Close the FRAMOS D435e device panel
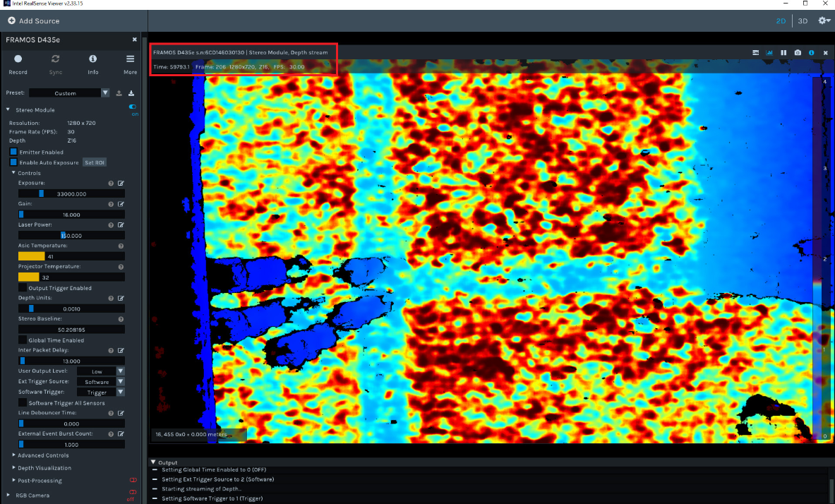The height and width of the screenshot is (504, 835). coord(135,40)
